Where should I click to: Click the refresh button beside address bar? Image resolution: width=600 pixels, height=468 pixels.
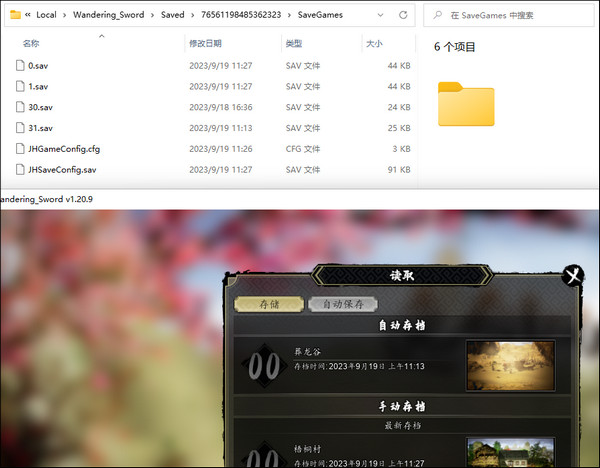403,15
